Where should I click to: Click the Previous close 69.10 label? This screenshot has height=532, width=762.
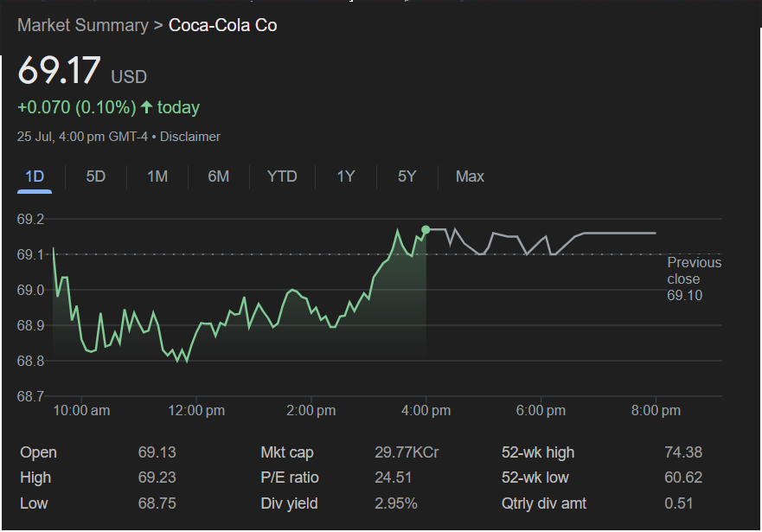point(694,279)
